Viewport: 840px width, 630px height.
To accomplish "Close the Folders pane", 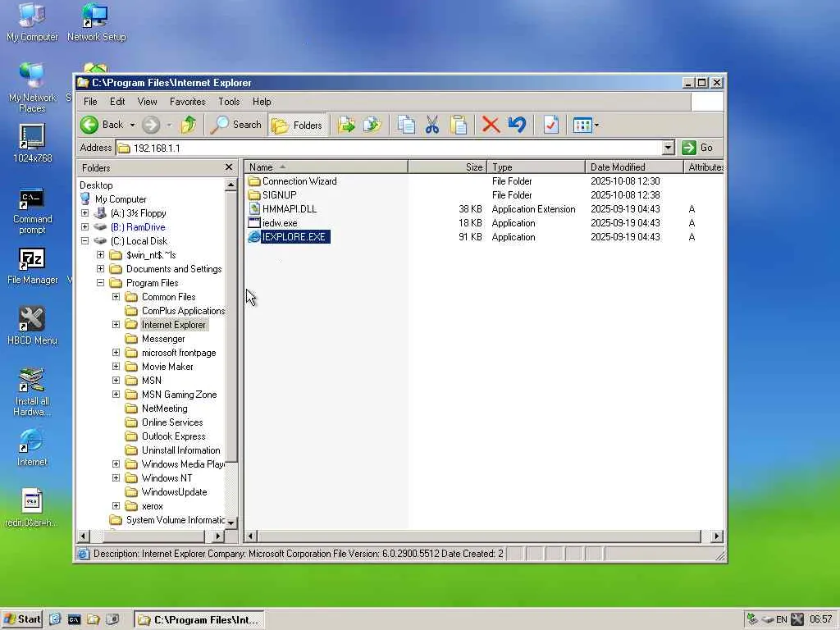I will 229,167.
